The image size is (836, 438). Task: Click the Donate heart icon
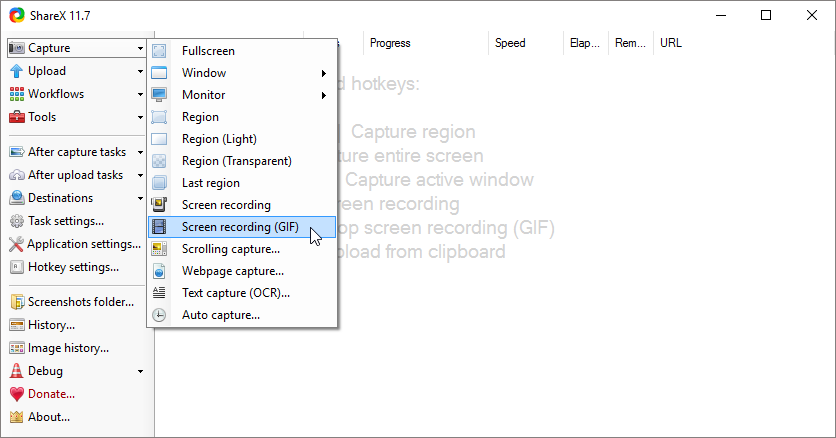click(x=17, y=394)
